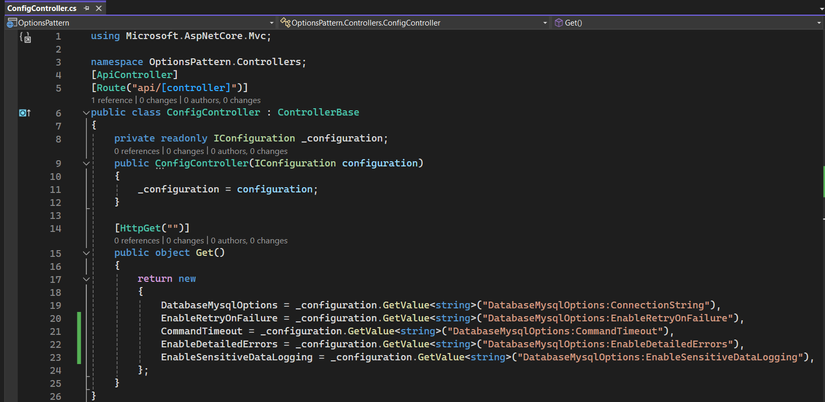Click the pin icon on ConfigController.cs tab

[87, 8]
